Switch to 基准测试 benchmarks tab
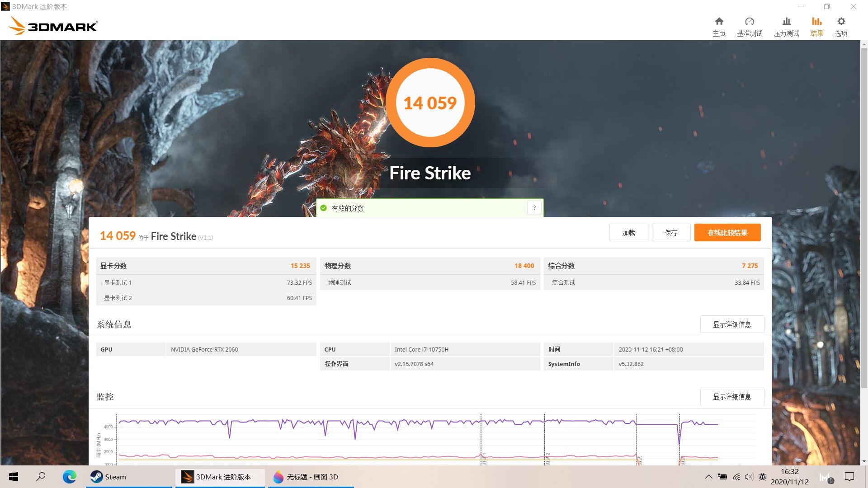The width and height of the screenshot is (868, 488). (x=750, y=27)
